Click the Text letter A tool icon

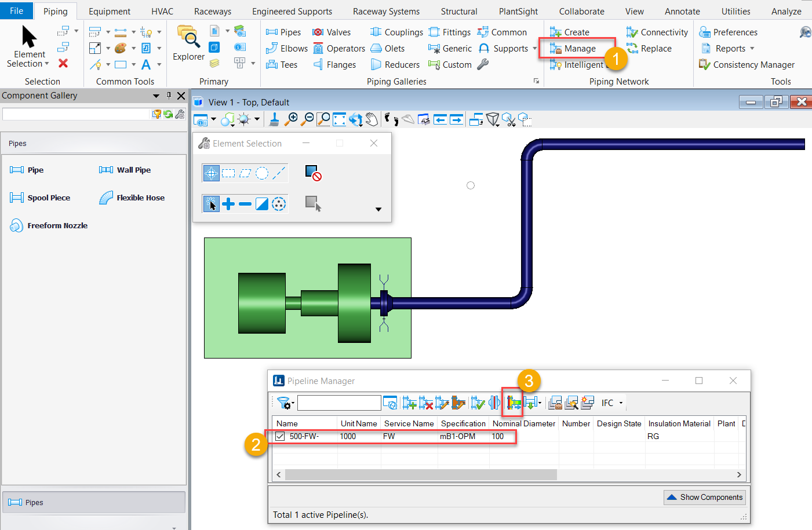coord(146,64)
